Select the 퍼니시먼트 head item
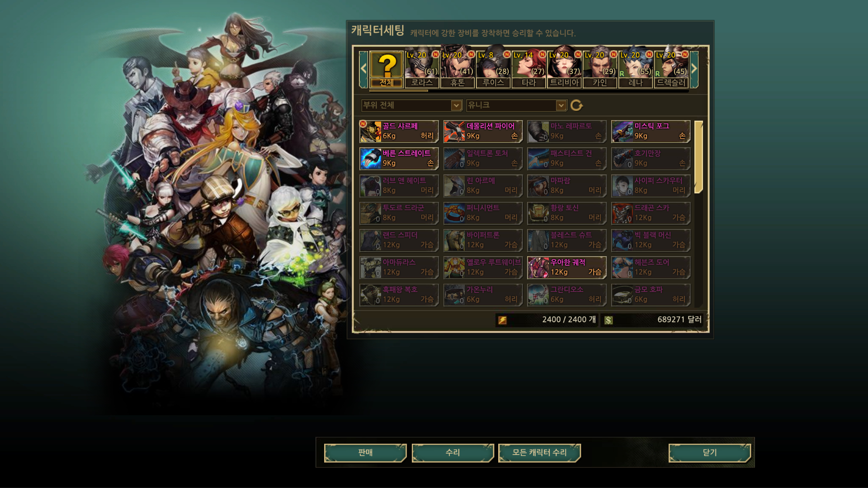The height and width of the screenshot is (488, 868). coord(483,213)
